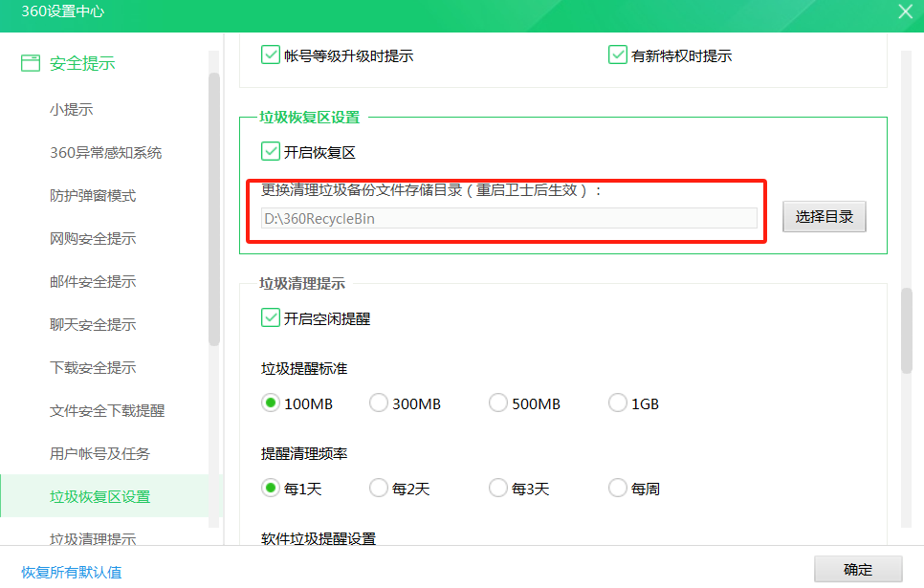Select the 500MB reminder threshold

click(x=498, y=403)
